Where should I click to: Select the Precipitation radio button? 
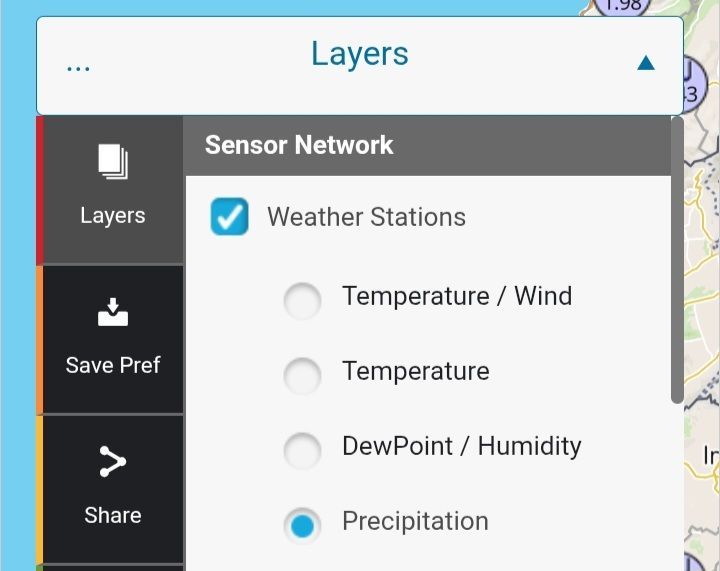303,525
